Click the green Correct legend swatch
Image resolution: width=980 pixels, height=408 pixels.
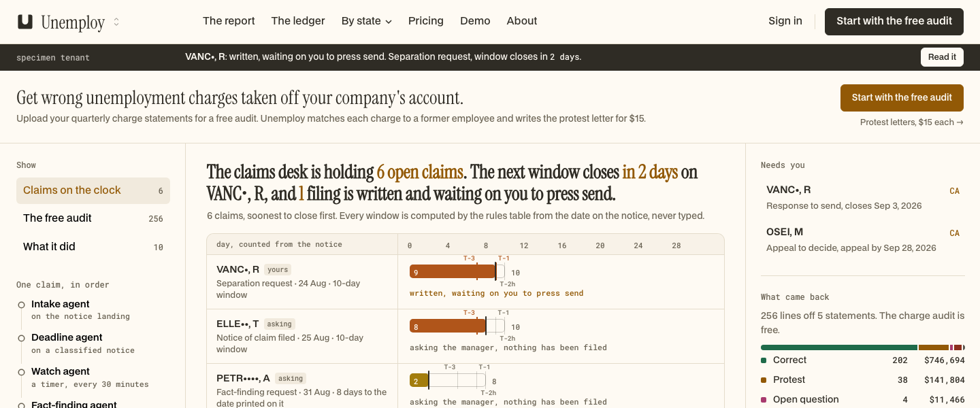(x=764, y=360)
